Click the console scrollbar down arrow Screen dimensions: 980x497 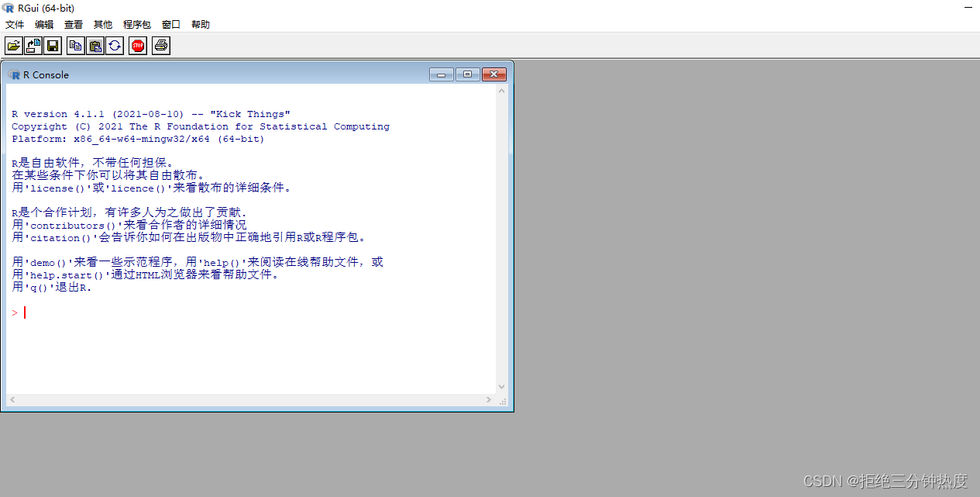click(x=502, y=387)
